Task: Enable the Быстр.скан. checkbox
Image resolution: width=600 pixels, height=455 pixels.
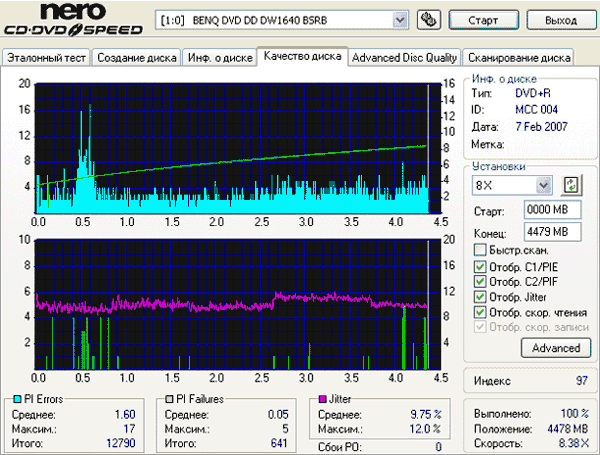Action: [x=481, y=250]
